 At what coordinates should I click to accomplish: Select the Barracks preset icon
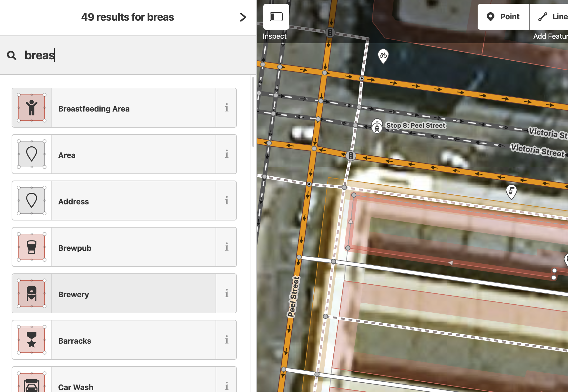pos(32,340)
